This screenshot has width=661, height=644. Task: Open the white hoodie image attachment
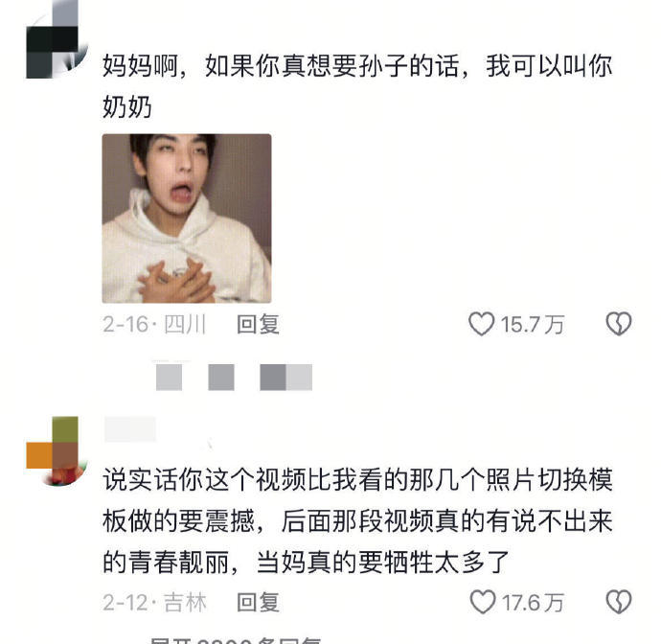tap(187, 218)
